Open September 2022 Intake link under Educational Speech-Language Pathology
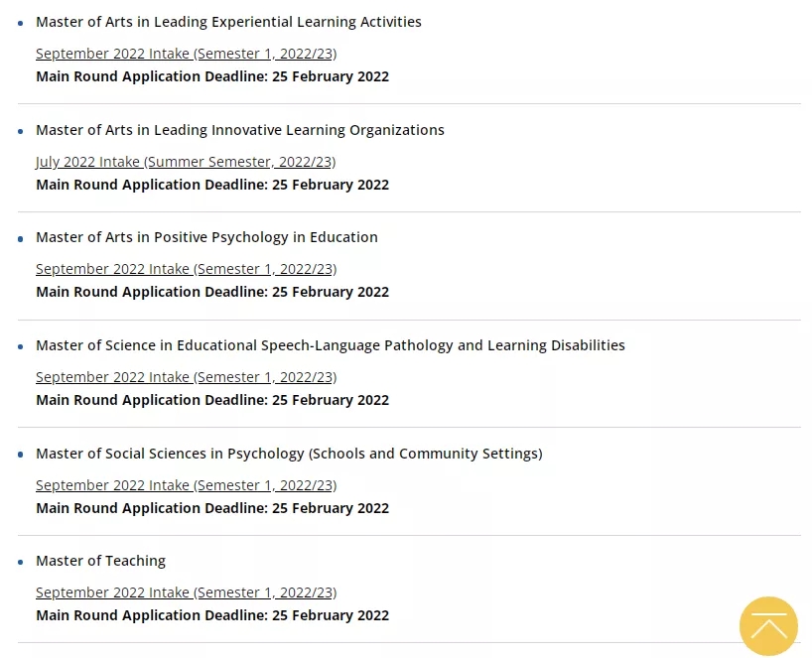 186,377
